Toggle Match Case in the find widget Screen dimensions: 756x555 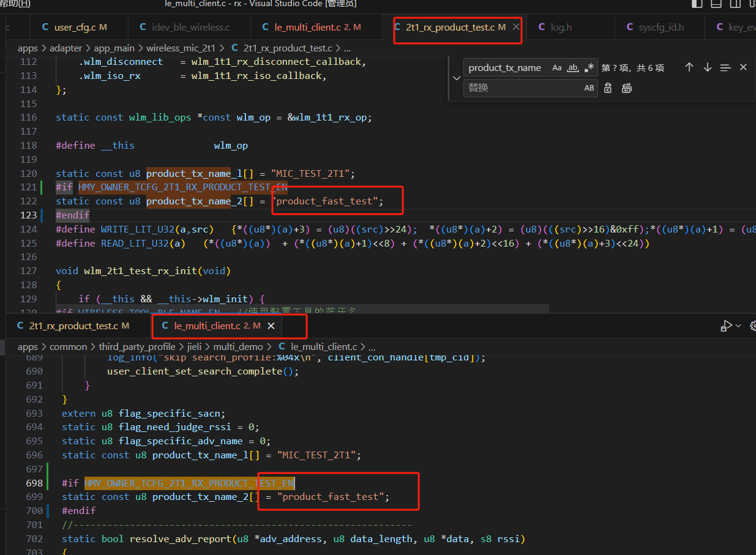[556, 68]
